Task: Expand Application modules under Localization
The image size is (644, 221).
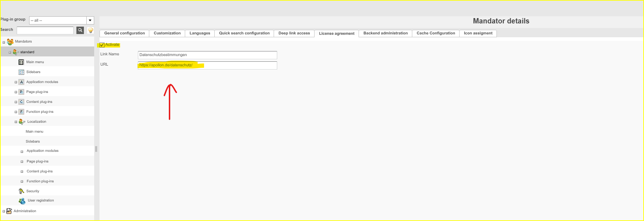Action: [22, 152]
